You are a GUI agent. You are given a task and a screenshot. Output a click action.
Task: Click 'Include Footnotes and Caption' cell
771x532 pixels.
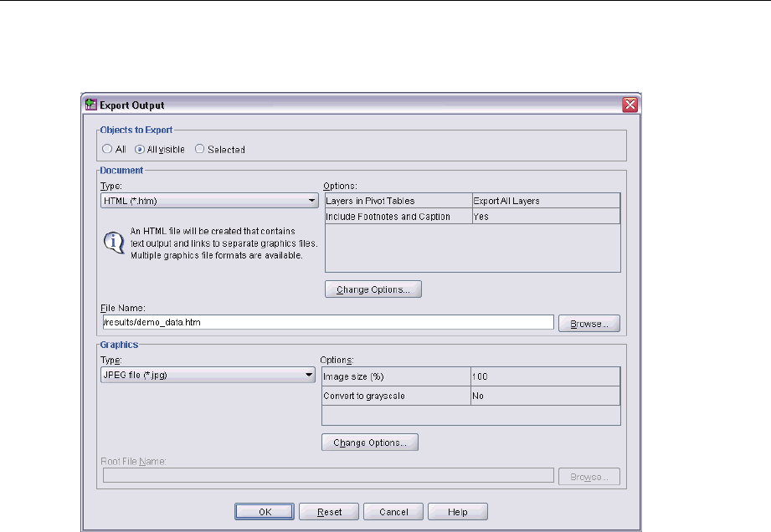tap(398, 216)
